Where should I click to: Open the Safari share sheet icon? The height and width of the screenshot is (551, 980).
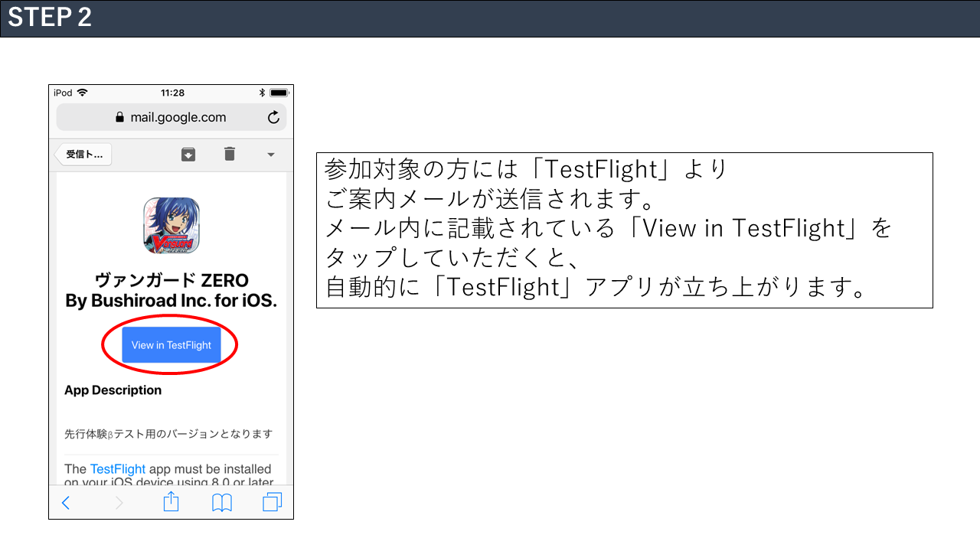pyautogui.click(x=171, y=502)
